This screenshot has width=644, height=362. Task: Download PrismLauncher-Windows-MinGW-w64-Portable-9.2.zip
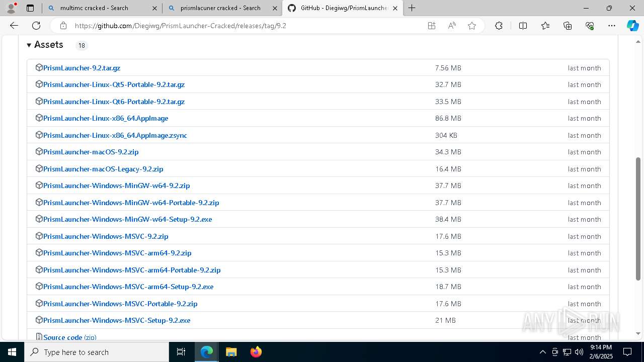131,203
